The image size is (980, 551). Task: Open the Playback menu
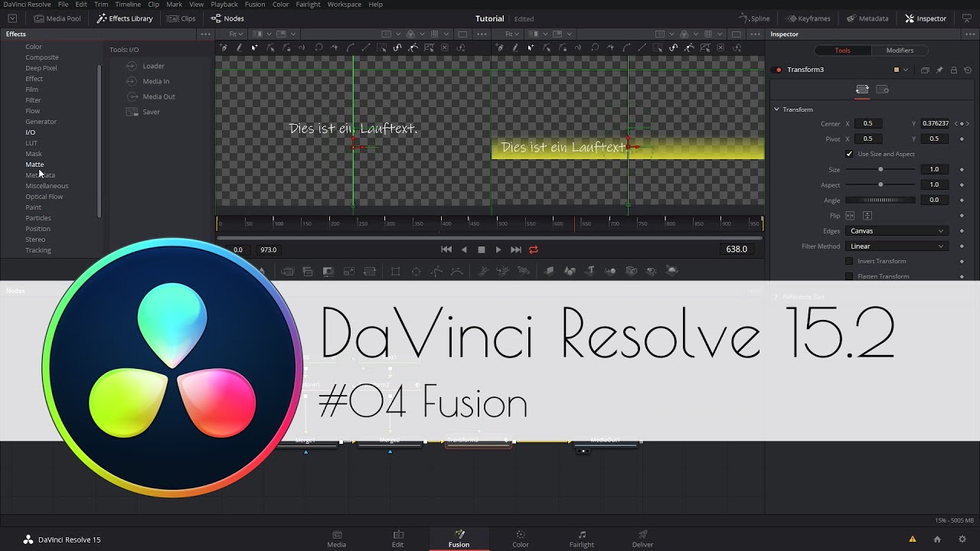click(224, 5)
